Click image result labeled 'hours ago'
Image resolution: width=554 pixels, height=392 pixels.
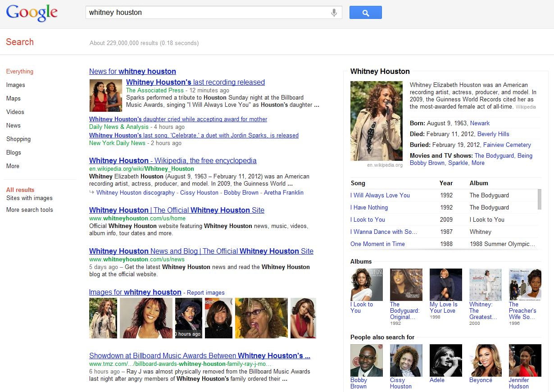[x=189, y=318]
